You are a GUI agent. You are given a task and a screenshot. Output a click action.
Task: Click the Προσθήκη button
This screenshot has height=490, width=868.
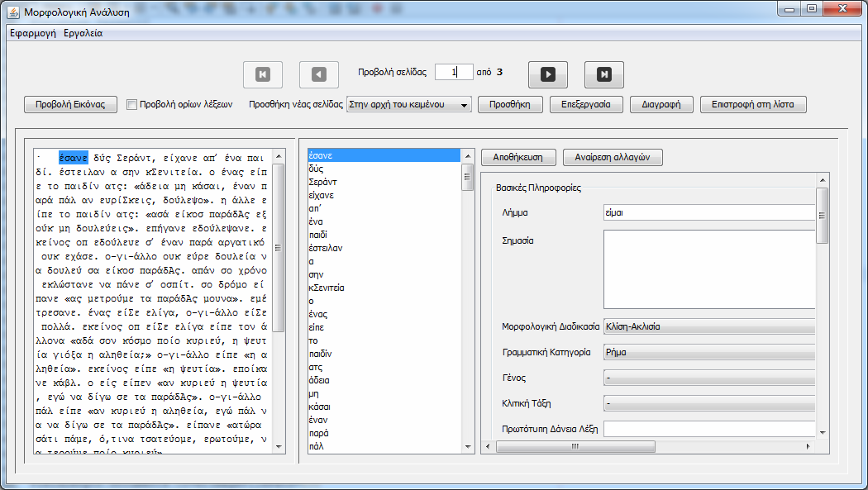coord(510,104)
